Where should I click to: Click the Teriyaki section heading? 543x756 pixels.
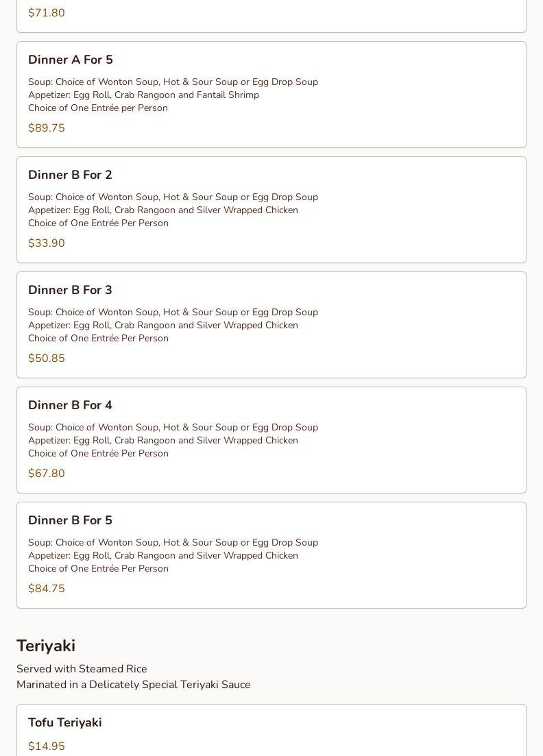[x=46, y=646]
